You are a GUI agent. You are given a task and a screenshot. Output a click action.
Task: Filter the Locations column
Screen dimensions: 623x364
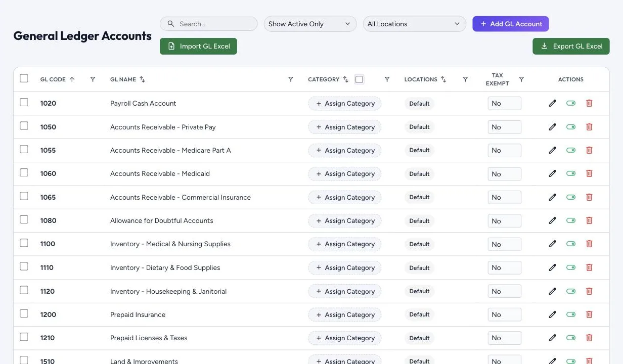coord(465,79)
